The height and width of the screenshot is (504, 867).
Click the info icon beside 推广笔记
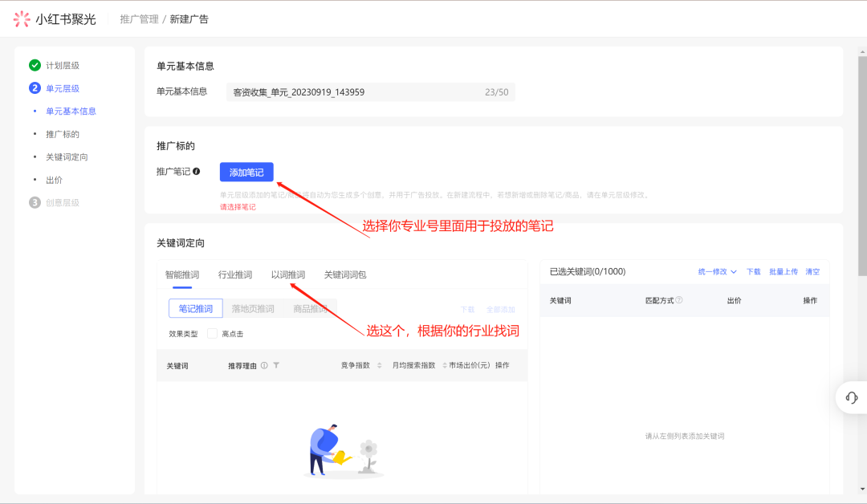pyautogui.click(x=197, y=172)
